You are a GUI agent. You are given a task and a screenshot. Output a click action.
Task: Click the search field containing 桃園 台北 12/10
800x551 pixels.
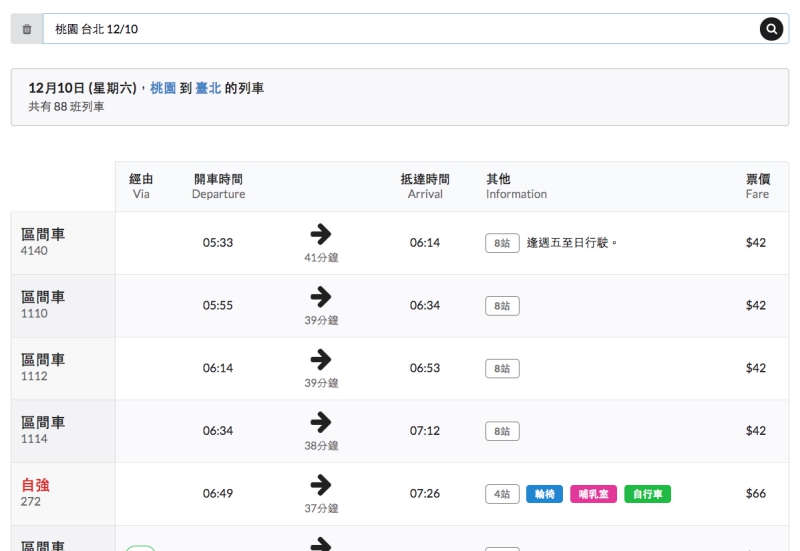(x=400, y=29)
